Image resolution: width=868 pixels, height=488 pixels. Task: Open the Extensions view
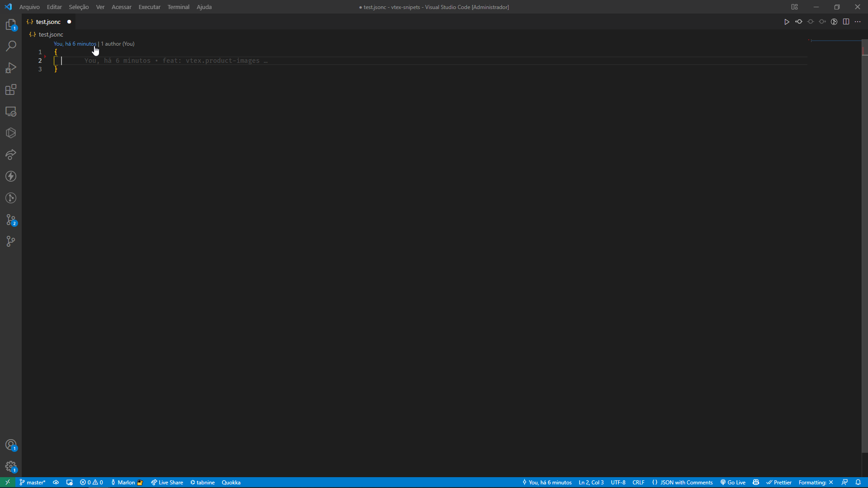click(x=11, y=89)
